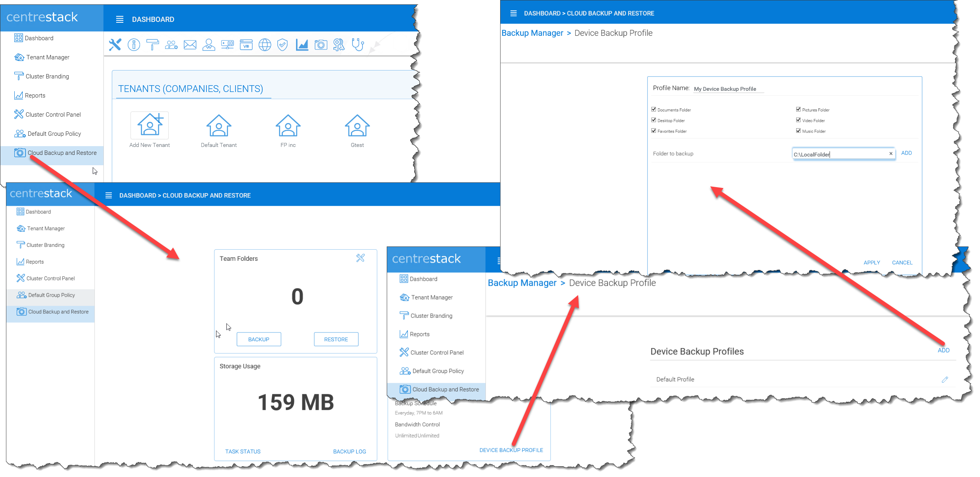Open the paint roller branding toolbar icon
Viewport: 980px width, 477px height.
(152, 45)
